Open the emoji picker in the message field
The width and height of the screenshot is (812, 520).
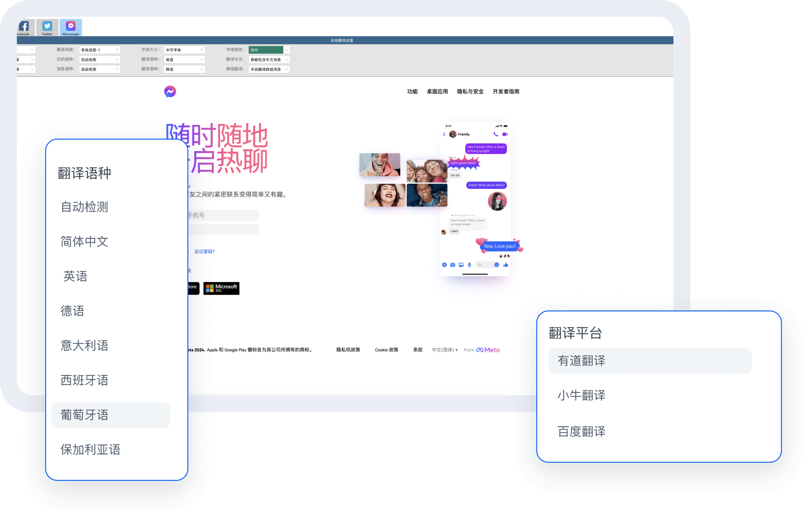coord(497,265)
